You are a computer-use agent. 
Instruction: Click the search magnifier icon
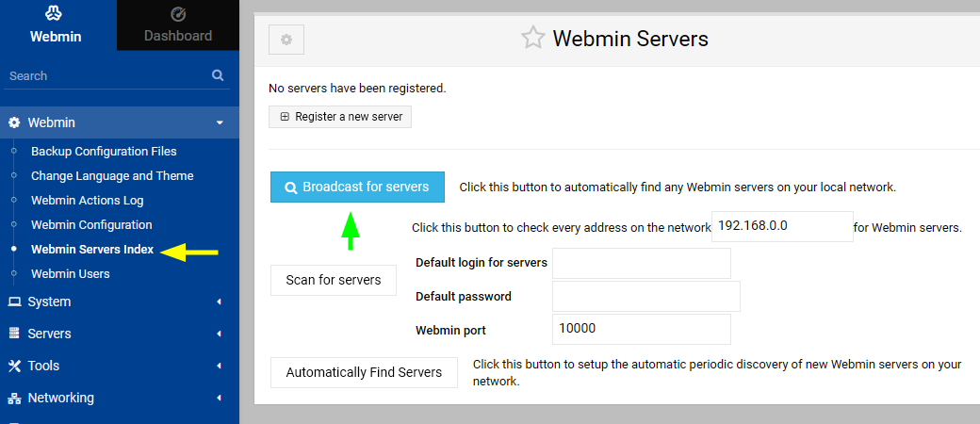click(218, 75)
